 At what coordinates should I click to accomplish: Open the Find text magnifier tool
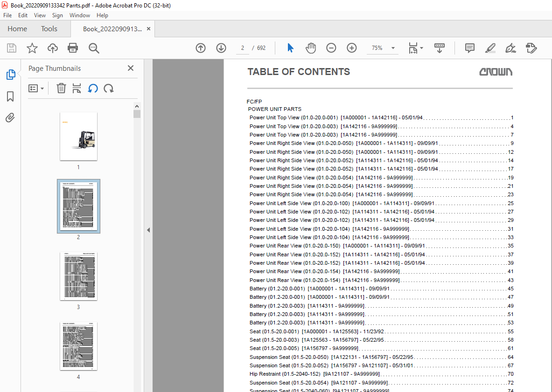point(94,48)
